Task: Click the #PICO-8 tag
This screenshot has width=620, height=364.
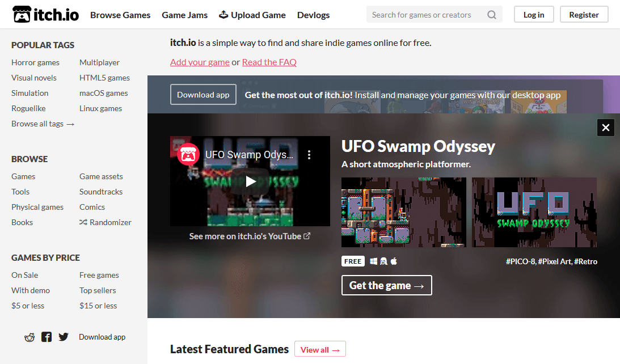Action: (x=520, y=261)
